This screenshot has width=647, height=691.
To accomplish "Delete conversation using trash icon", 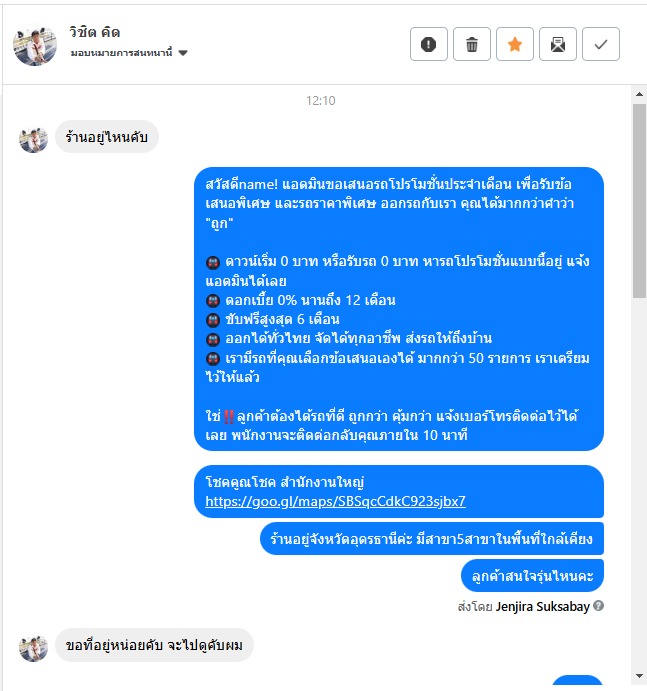I will coord(472,44).
